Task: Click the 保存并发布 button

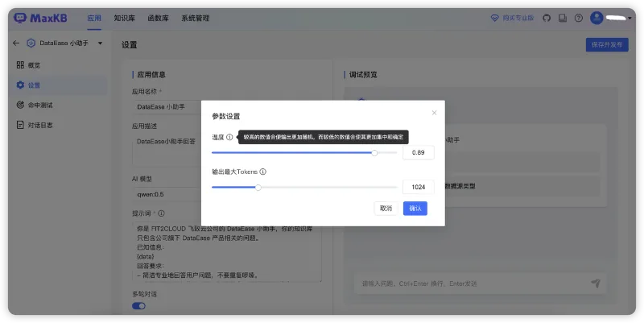Action: [x=607, y=45]
